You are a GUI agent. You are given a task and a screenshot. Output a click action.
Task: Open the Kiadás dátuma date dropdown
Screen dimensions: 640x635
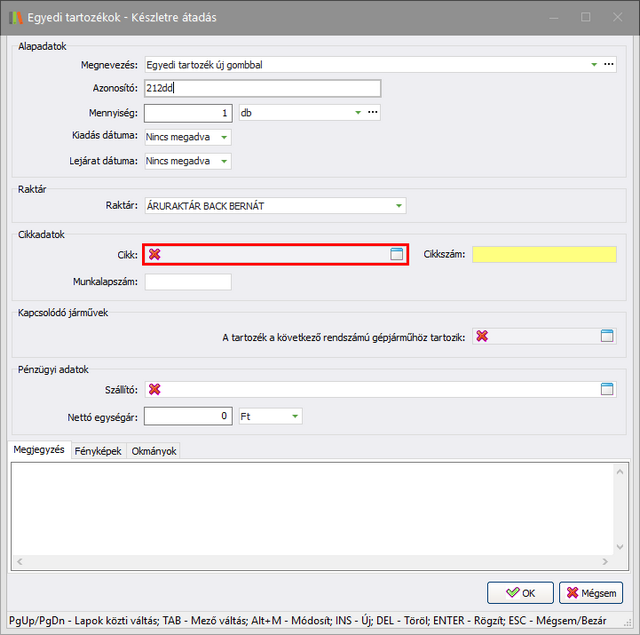[x=223, y=137]
